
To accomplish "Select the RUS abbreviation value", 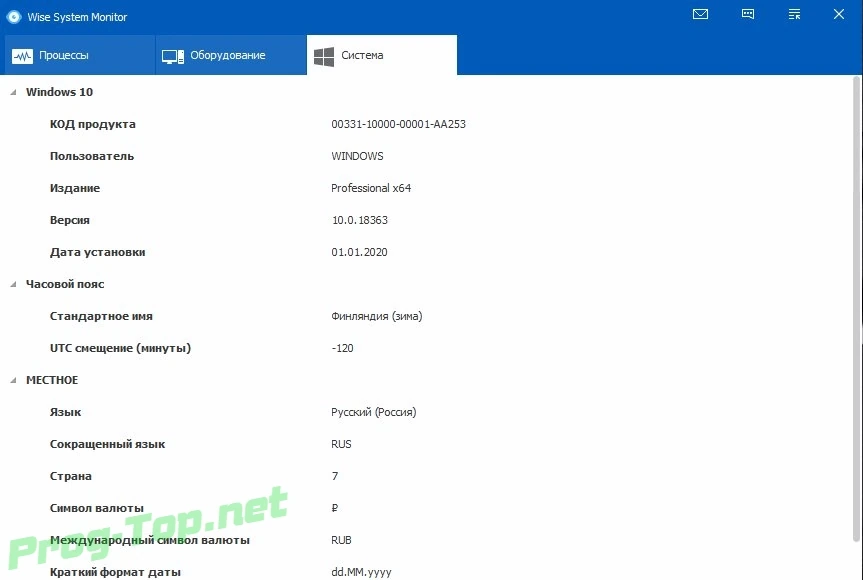I will (341, 444).
